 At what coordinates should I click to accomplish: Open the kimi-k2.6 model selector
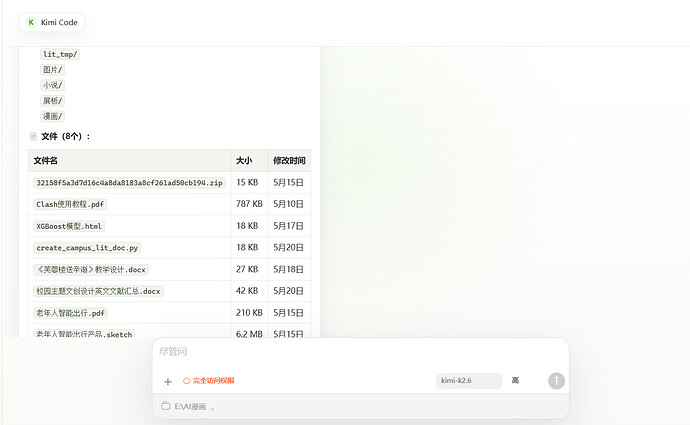(469, 381)
